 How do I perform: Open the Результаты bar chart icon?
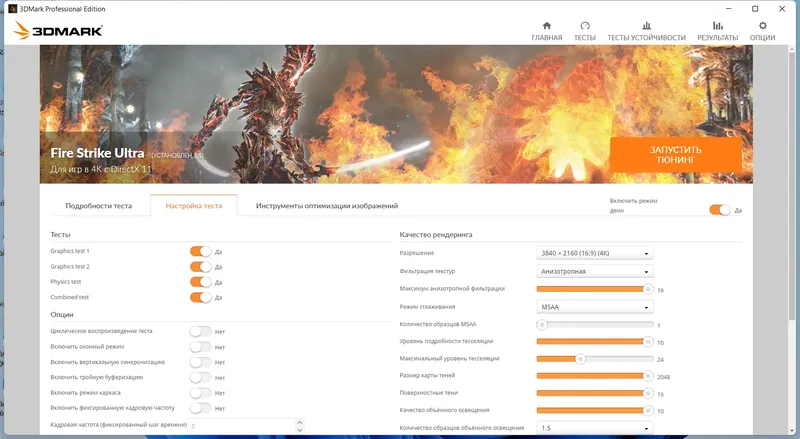click(x=717, y=26)
